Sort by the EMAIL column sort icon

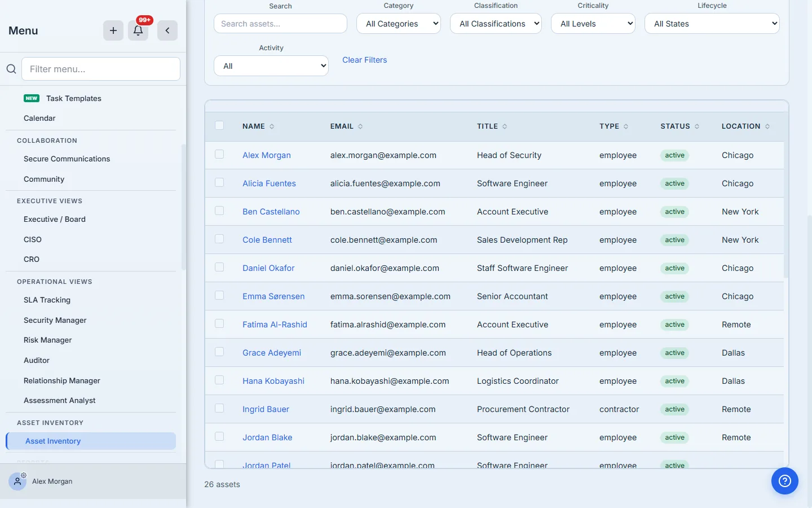pos(360,126)
